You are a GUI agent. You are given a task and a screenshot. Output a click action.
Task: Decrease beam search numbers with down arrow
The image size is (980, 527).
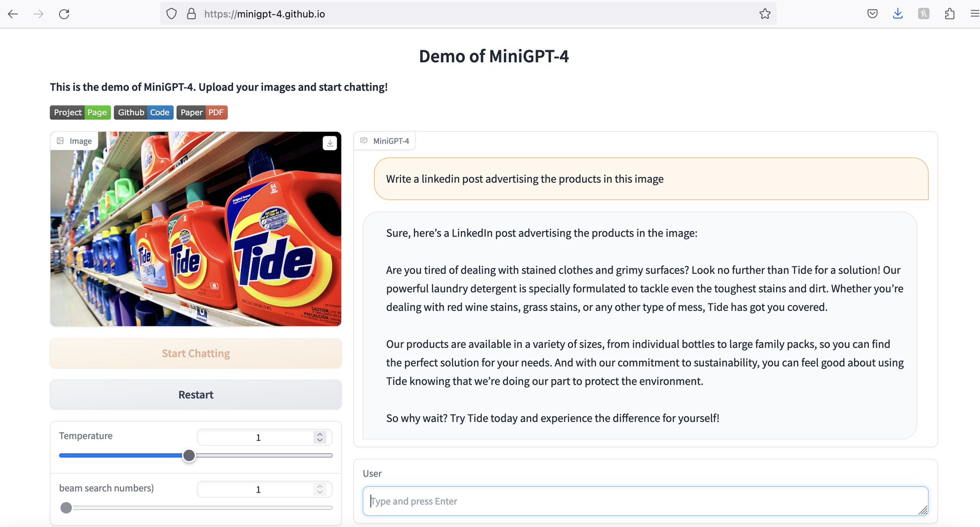[320, 492]
